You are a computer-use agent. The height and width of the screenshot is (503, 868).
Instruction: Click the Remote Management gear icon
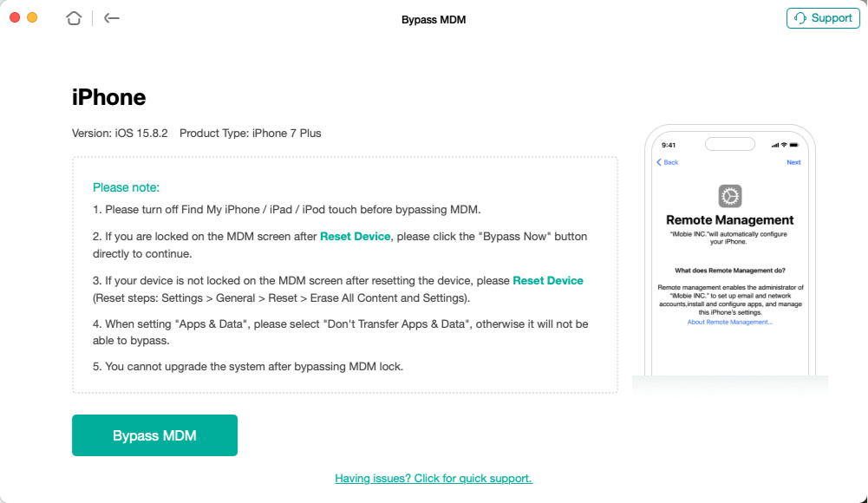729,196
